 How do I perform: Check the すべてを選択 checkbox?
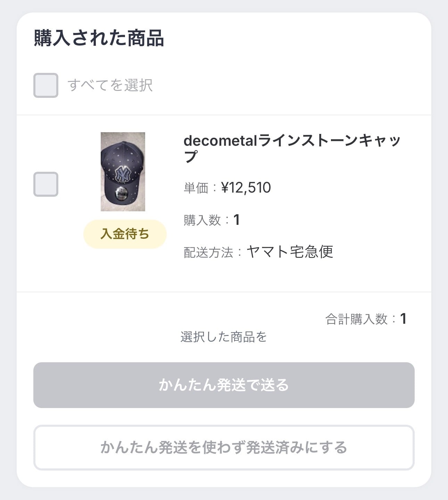[45, 85]
